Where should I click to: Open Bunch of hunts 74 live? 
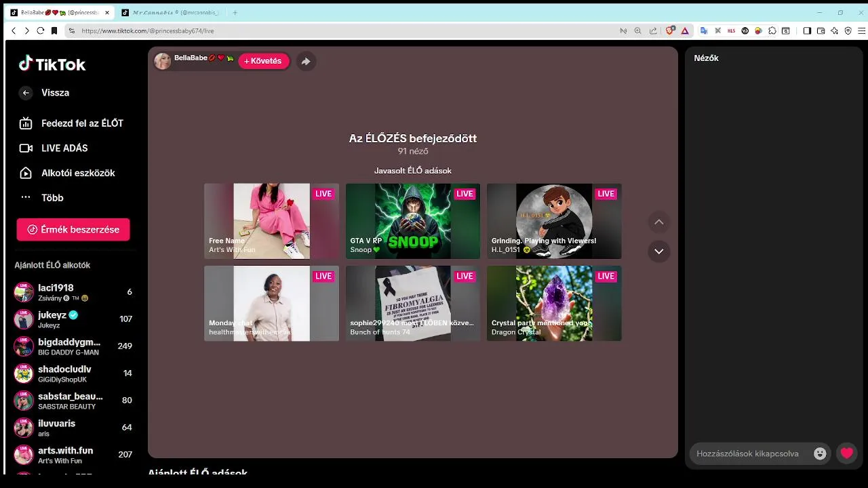click(413, 303)
